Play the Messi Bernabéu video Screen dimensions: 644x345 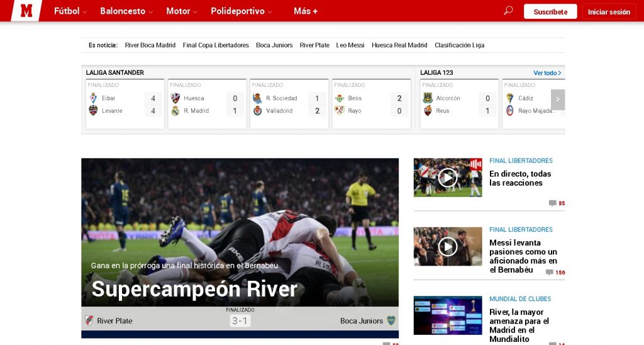(448, 247)
